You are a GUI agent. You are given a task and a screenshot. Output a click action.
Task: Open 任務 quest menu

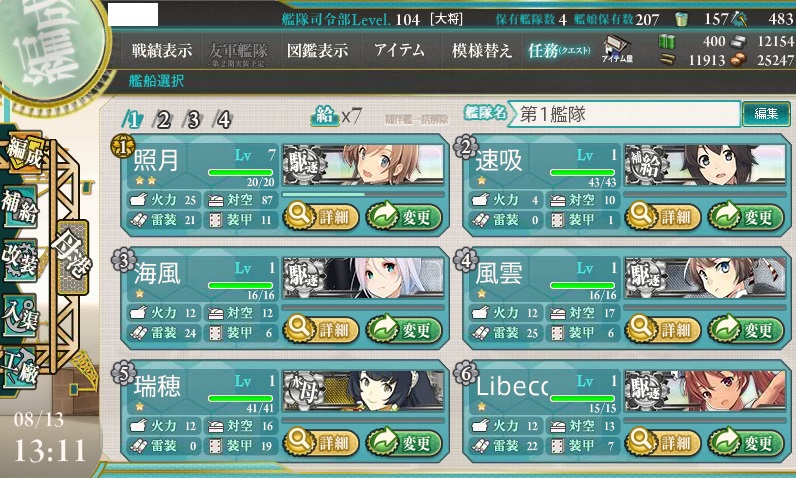coord(559,51)
